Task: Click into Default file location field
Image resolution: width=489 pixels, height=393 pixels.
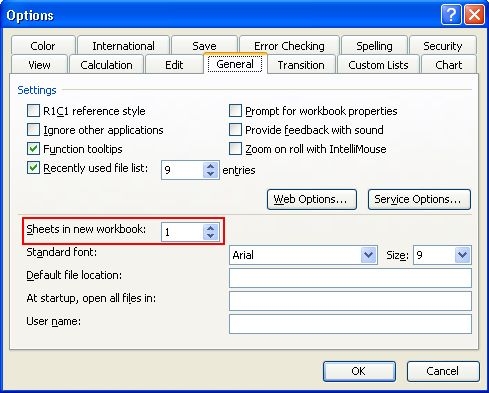Action: tap(350, 278)
